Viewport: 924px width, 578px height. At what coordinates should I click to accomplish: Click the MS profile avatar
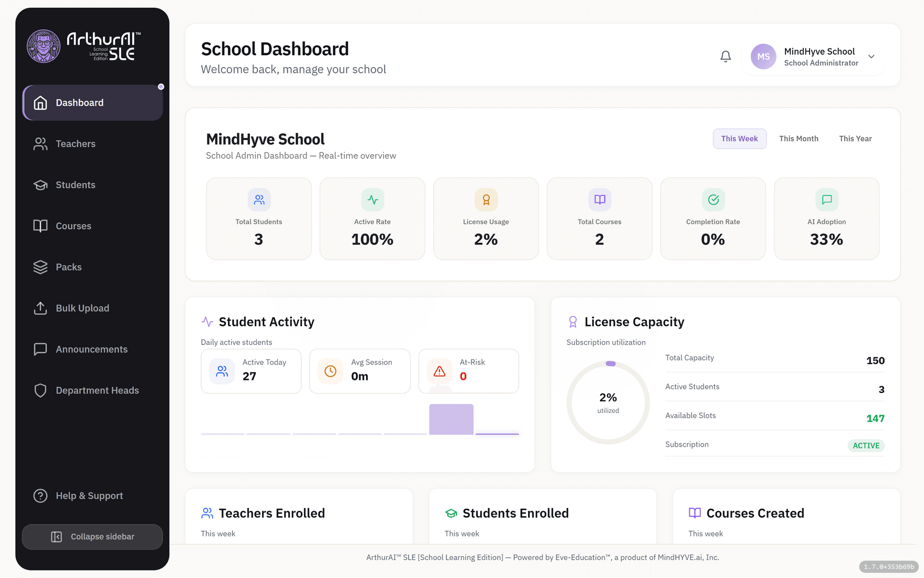(x=763, y=57)
